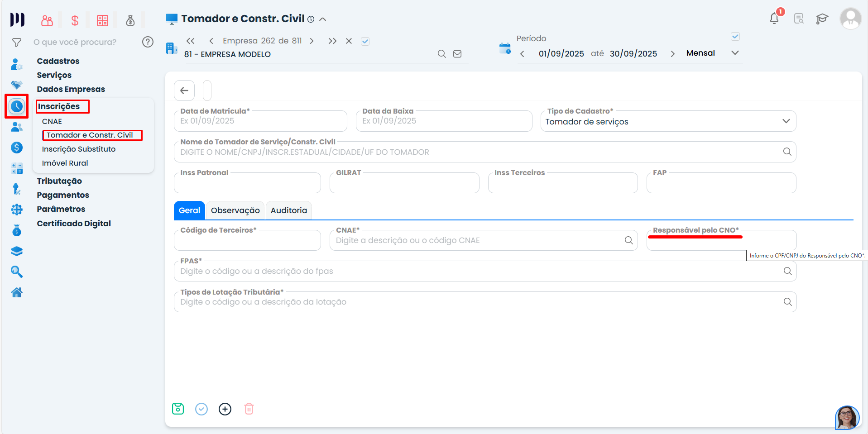Click the back arrow button
The width and height of the screenshot is (868, 434).
184,91
